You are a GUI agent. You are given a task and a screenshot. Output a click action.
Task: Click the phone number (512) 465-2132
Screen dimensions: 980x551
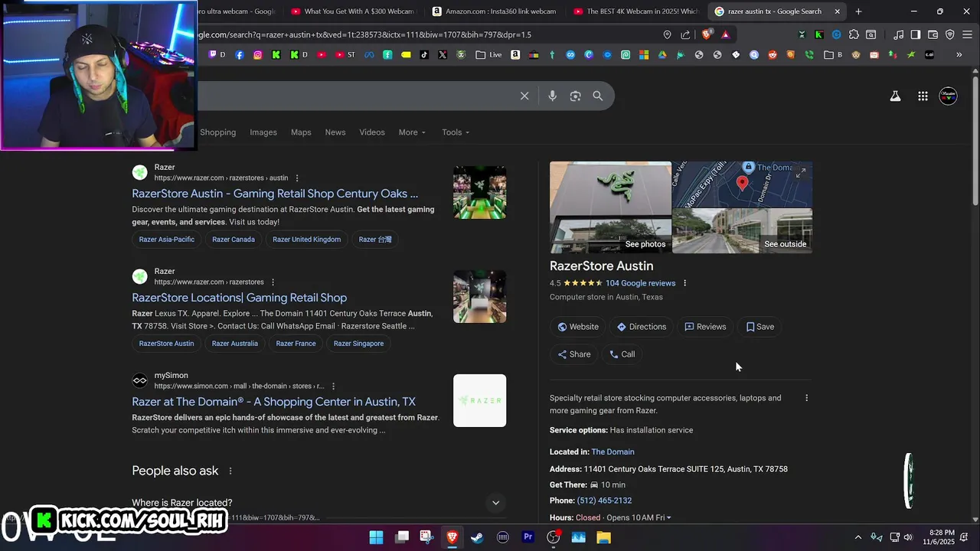click(604, 500)
